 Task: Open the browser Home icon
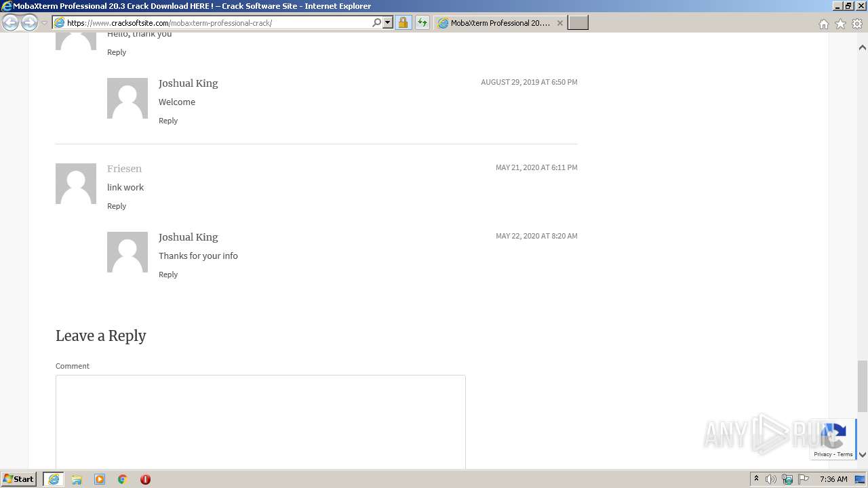pos(823,24)
